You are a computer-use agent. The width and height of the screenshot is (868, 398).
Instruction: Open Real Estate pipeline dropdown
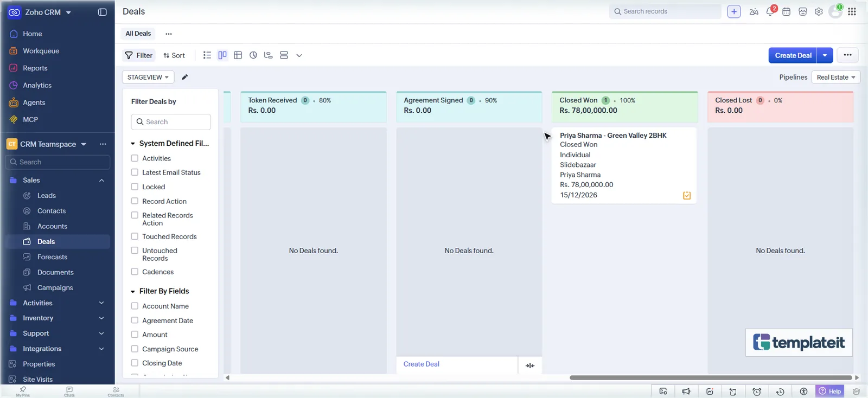835,77
